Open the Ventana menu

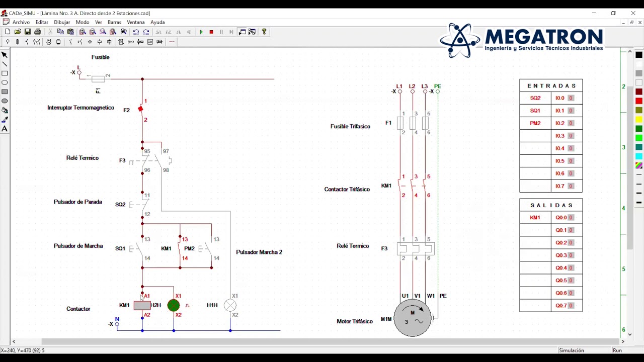coord(136,22)
